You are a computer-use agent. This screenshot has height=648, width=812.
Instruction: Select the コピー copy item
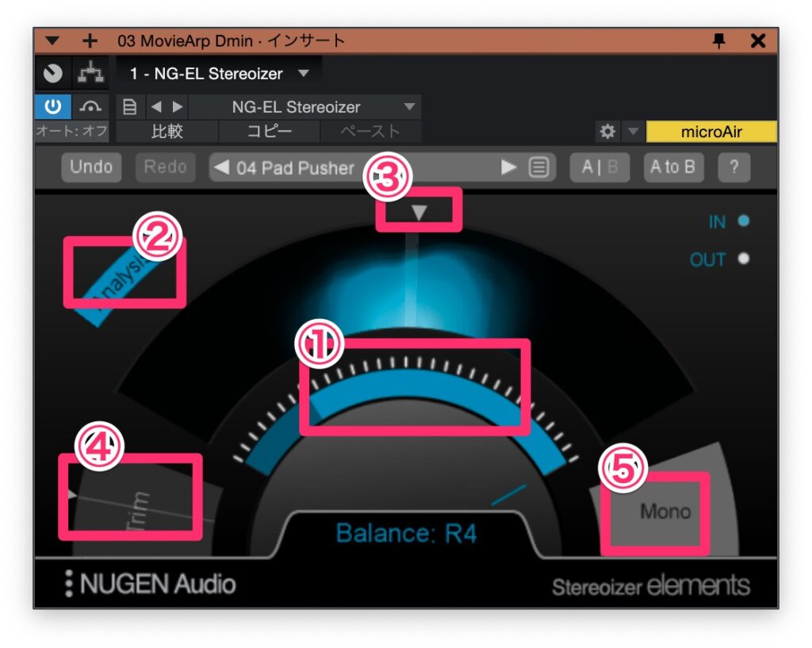[x=269, y=132]
